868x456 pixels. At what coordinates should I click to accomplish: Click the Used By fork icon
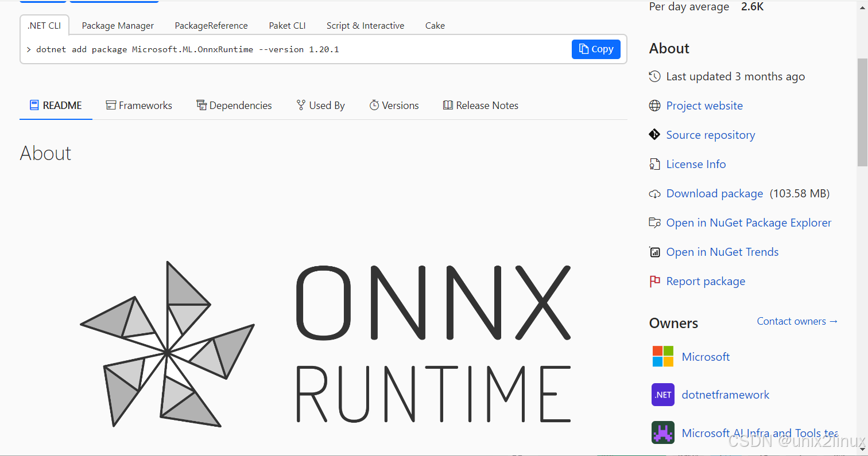click(301, 105)
